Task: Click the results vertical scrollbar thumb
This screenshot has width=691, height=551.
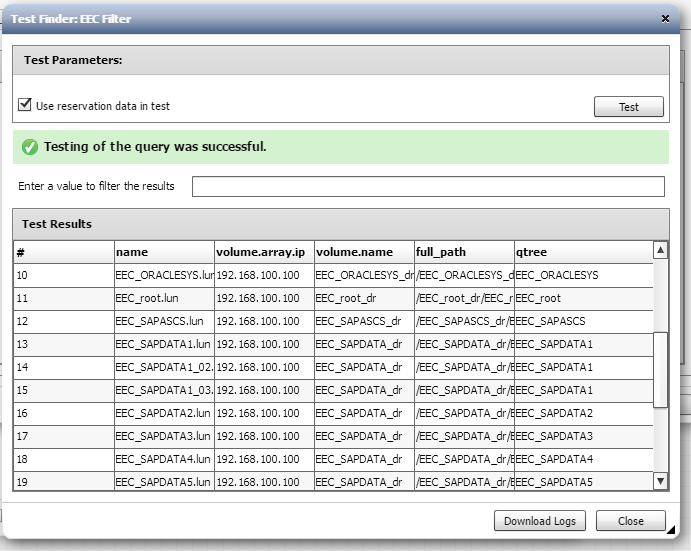Action: pyautogui.click(x=660, y=370)
